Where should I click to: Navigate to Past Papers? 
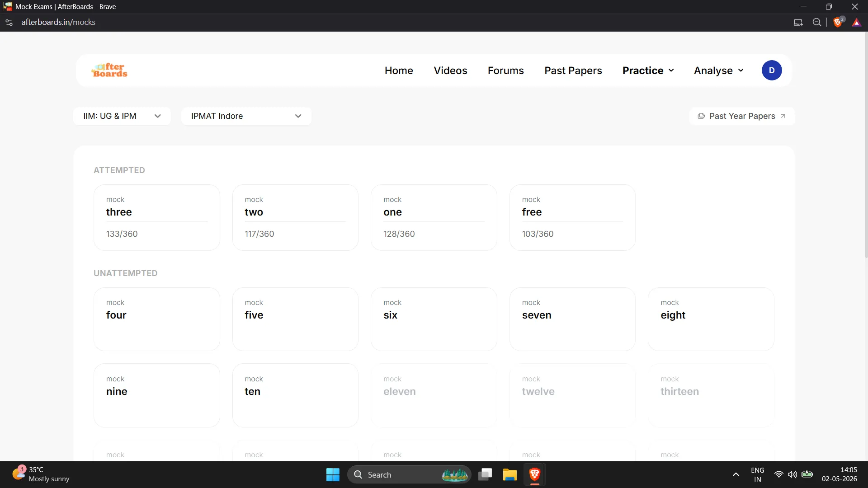(573, 70)
